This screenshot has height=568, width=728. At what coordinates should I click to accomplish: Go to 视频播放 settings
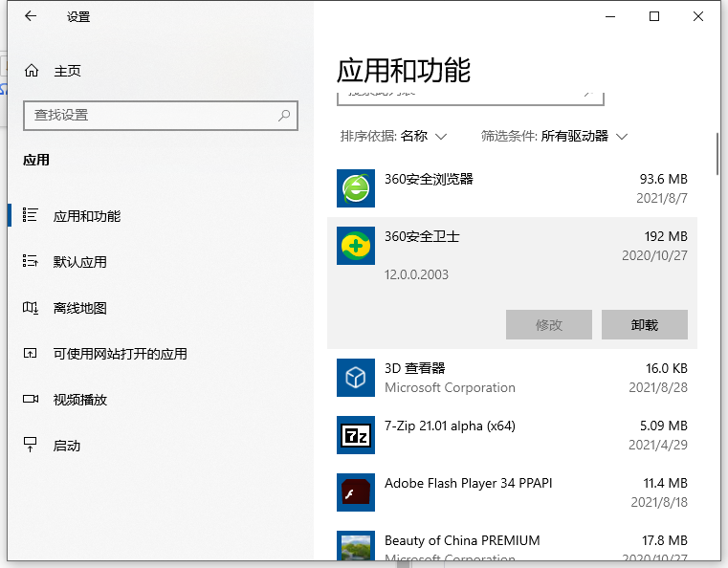point(79,400)
